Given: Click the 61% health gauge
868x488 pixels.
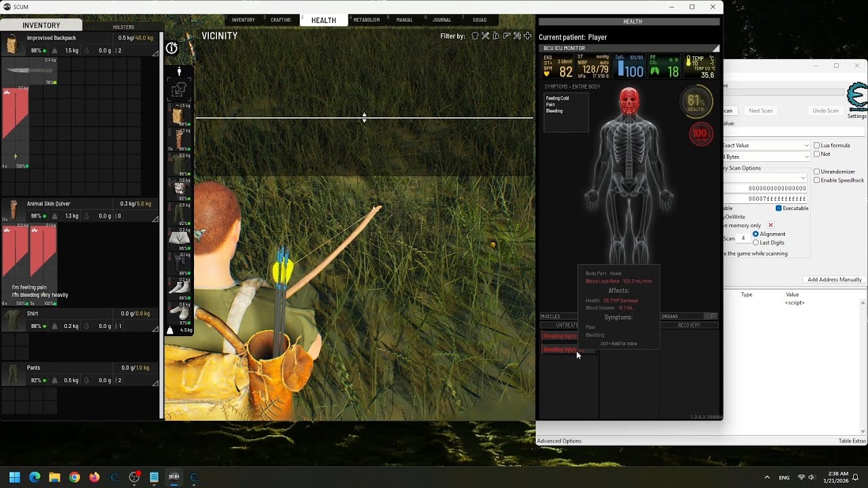Looking at the screenshot, I should click(696, 102).
